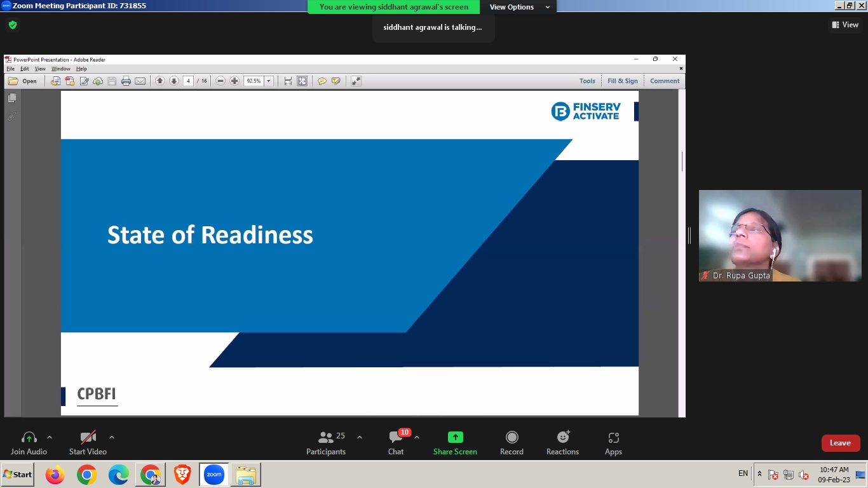The width and height of the screenshot is (868, 488).
Task: Switch layout using the View button
Action: 845,25
